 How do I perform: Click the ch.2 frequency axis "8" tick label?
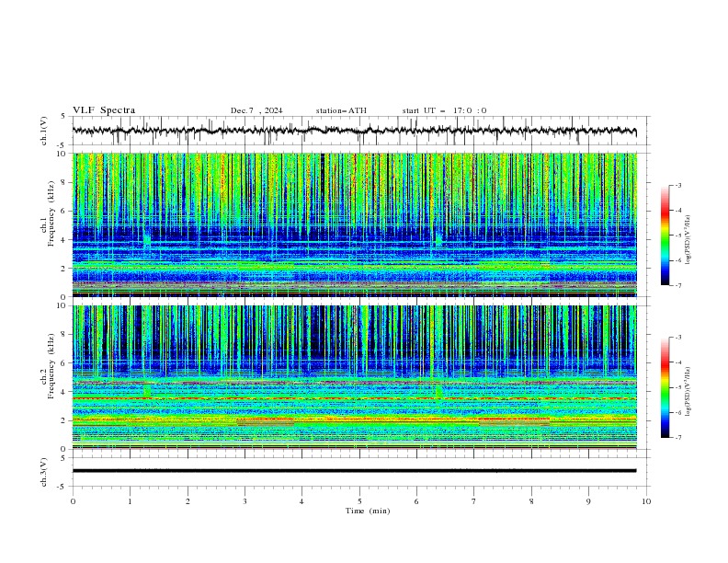click(x=64, y=335)
